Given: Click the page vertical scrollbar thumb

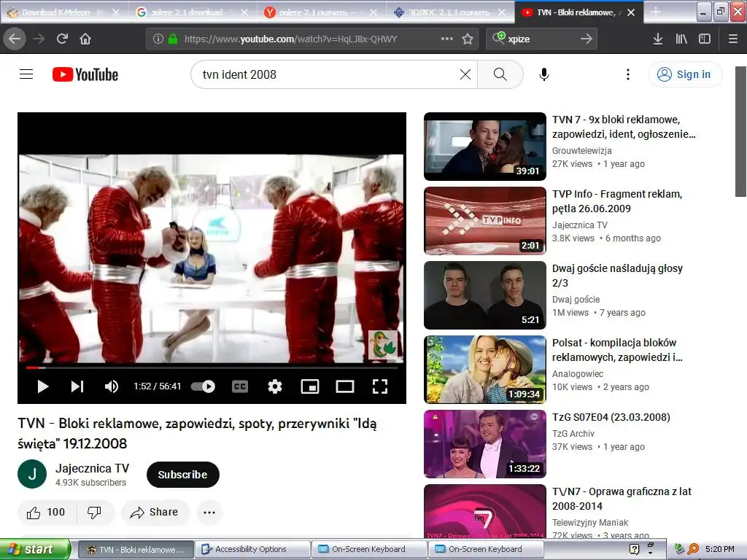Looking at the screenshot, I should [x=740, y=131].
